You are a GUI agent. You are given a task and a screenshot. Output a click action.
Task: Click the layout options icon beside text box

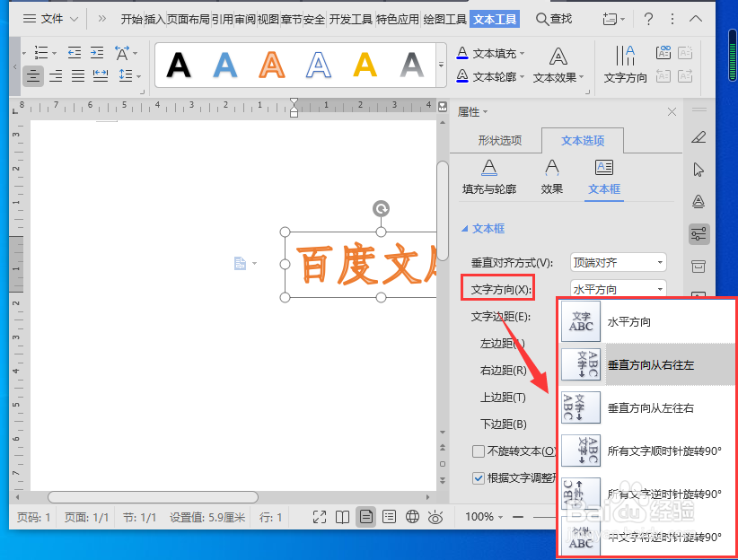[241, 263]
